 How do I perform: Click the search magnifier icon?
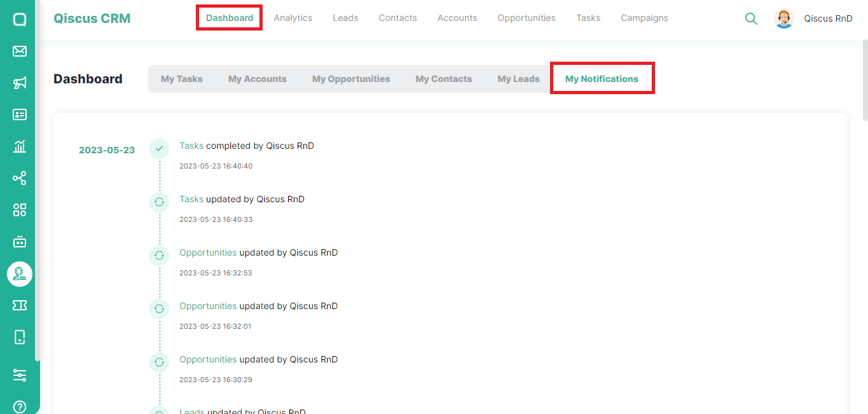(x=751, y=18)
